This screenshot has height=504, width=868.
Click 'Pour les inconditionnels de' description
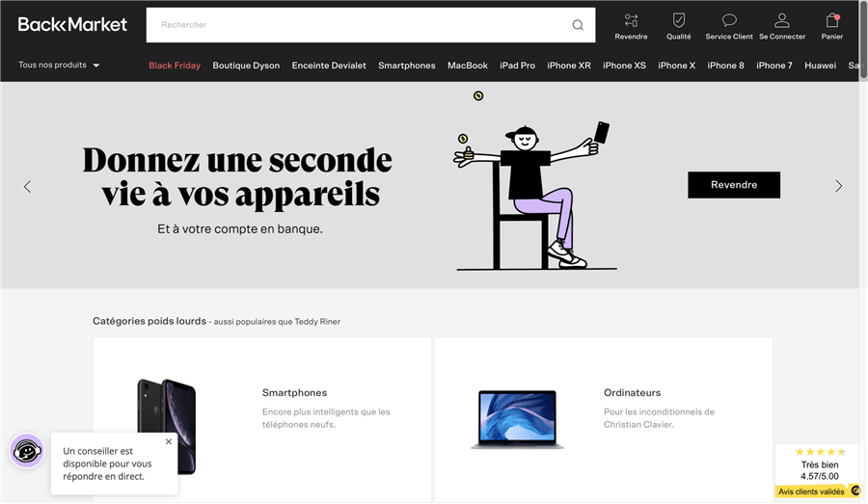click(659, 418)
